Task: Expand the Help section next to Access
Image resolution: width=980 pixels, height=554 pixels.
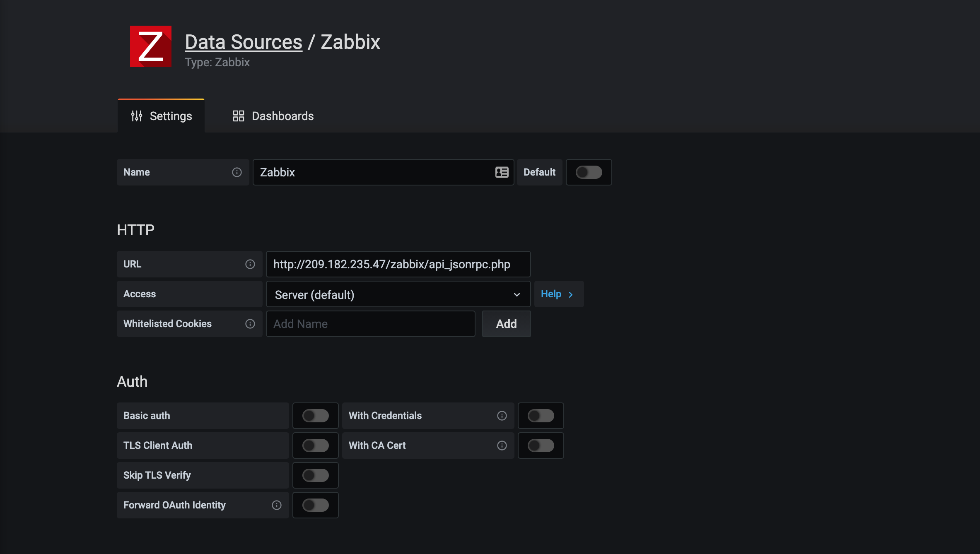Action: 558,294
